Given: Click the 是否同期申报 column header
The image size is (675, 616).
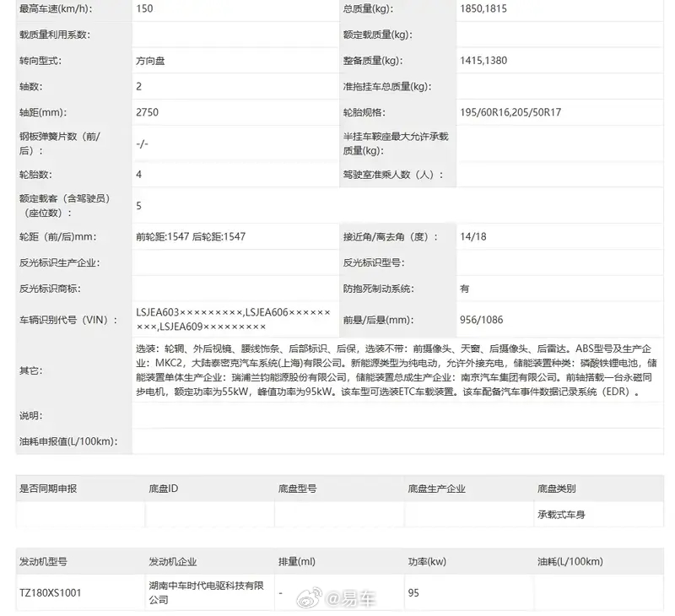Looking at the screenshot, I should tap(48, 489).
